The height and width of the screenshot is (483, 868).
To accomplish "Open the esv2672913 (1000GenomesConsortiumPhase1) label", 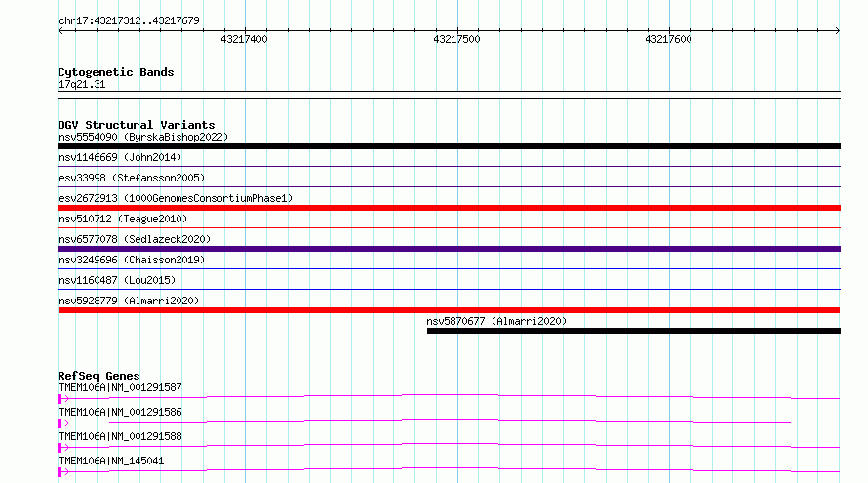I will [176, 198].
